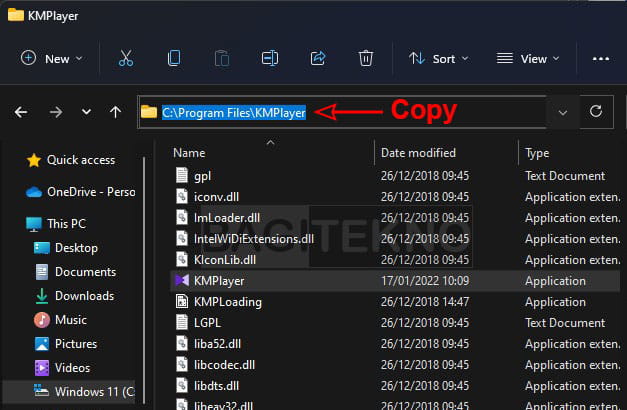The image size is (627, 410).
Task: Click the Share icon
Action: (318, 58)
